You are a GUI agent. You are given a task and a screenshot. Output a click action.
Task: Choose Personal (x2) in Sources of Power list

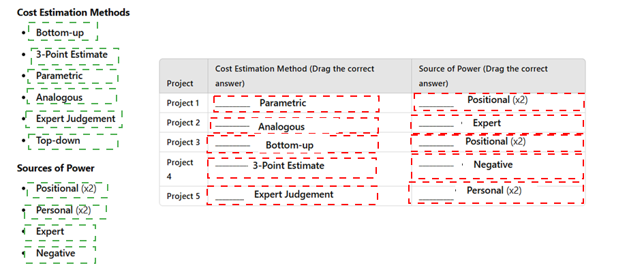pyautogui.click(x=65, y=211)
